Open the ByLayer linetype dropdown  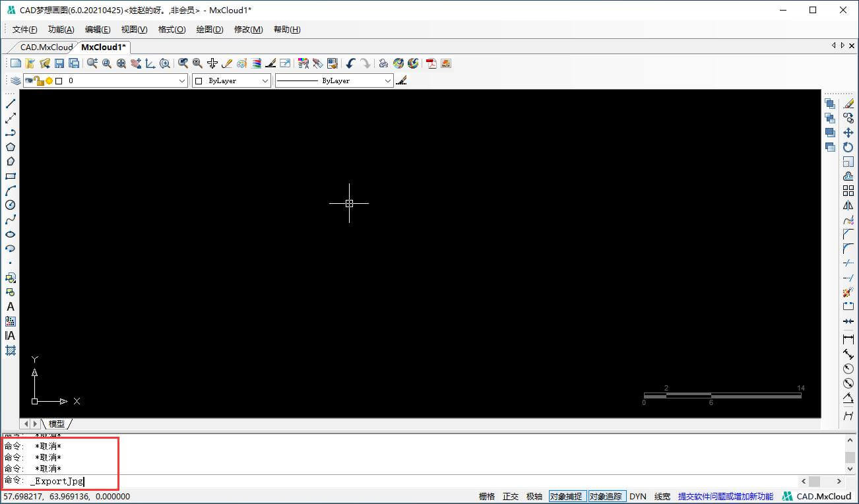tap(334, 80)
